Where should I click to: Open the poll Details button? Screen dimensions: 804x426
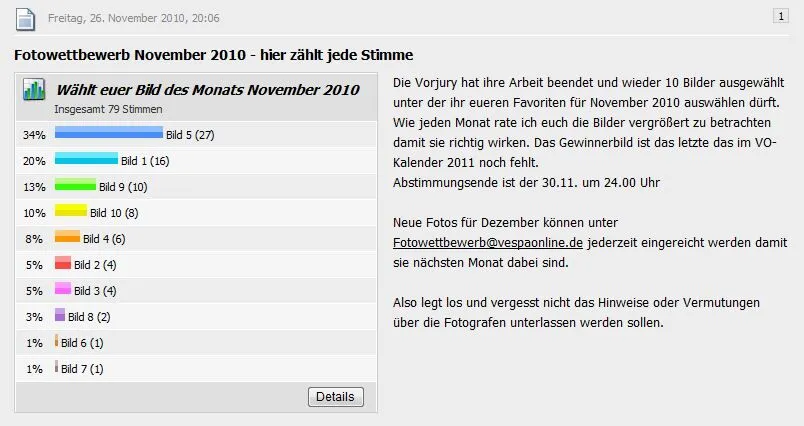pos(335,397)
